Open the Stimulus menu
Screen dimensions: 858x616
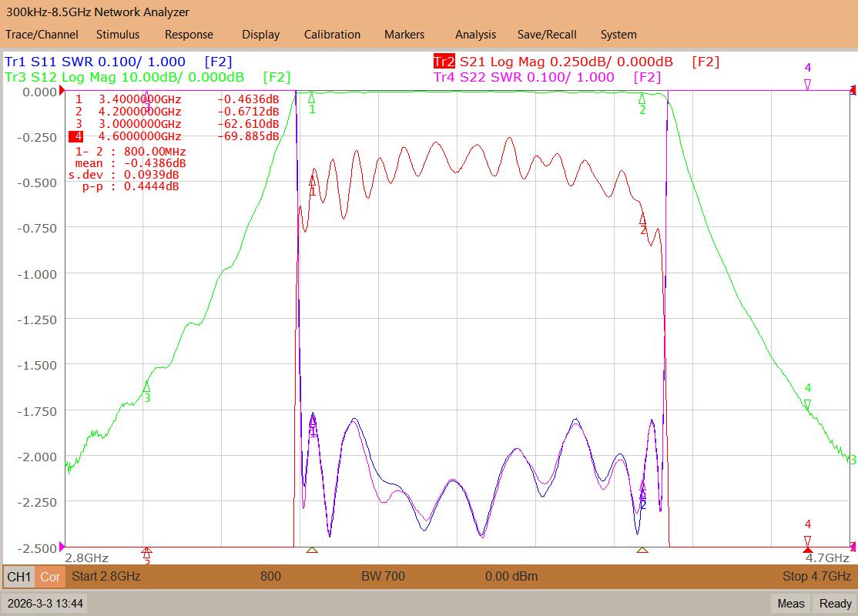tap(118, 35)
